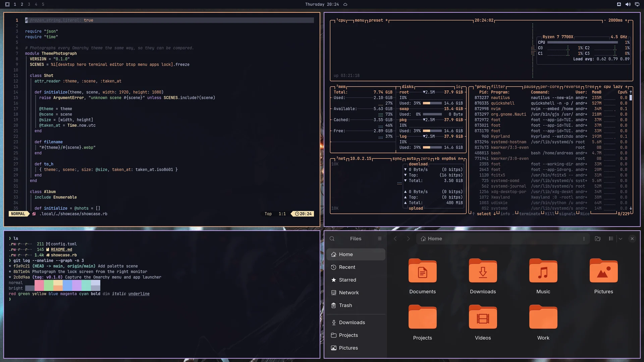Open the Documents folder icon
644x362 pixels.
pyautogui.click(x=422, y=270)
